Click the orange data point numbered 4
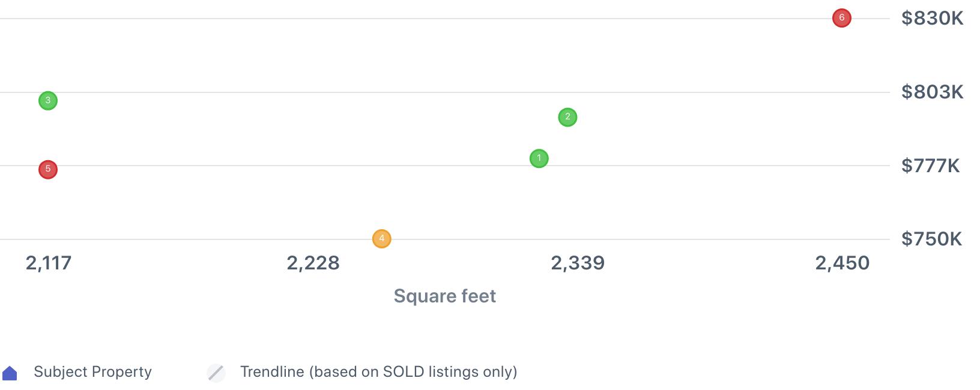 [381, 239]
